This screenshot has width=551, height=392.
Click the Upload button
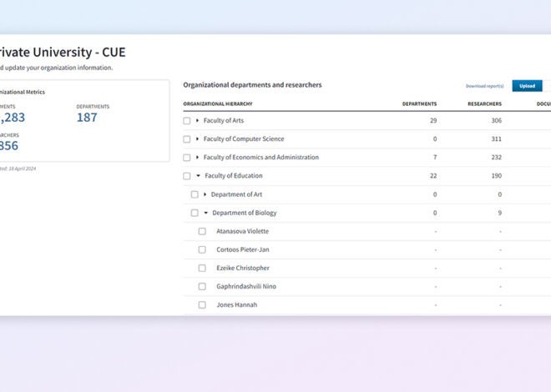tap(527, 86)
